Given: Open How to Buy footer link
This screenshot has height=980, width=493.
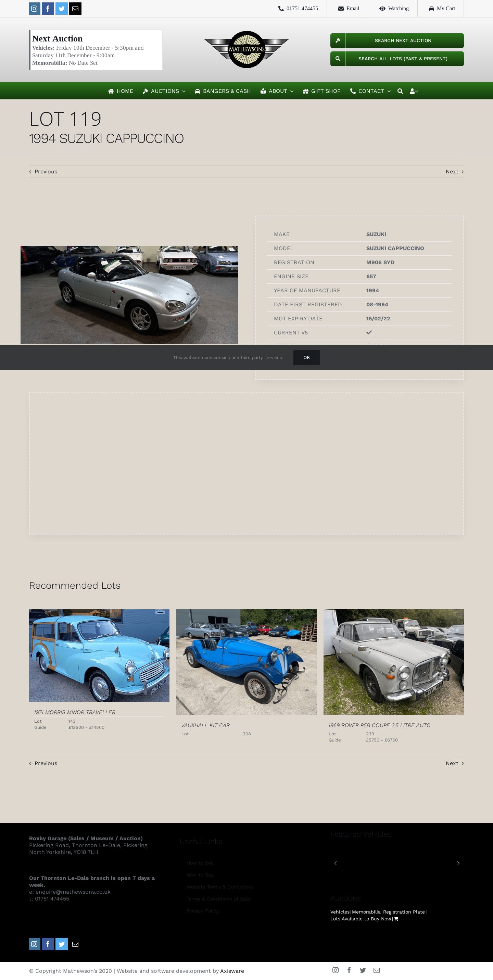Looking at the screenshot, I should point(200,875).
